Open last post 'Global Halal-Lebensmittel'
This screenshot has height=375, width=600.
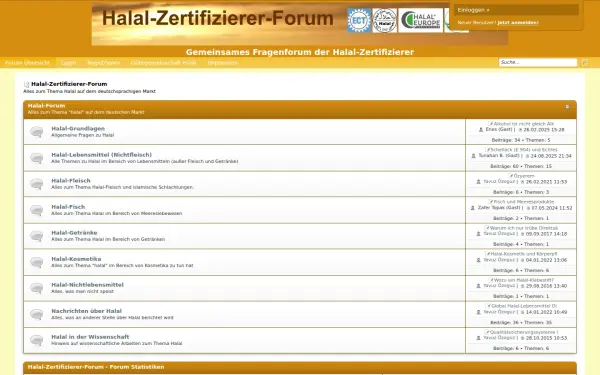click(x=523, y=306)
